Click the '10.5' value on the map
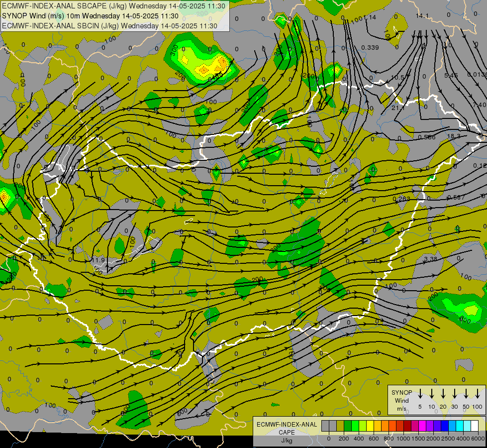 coord(397,78)
